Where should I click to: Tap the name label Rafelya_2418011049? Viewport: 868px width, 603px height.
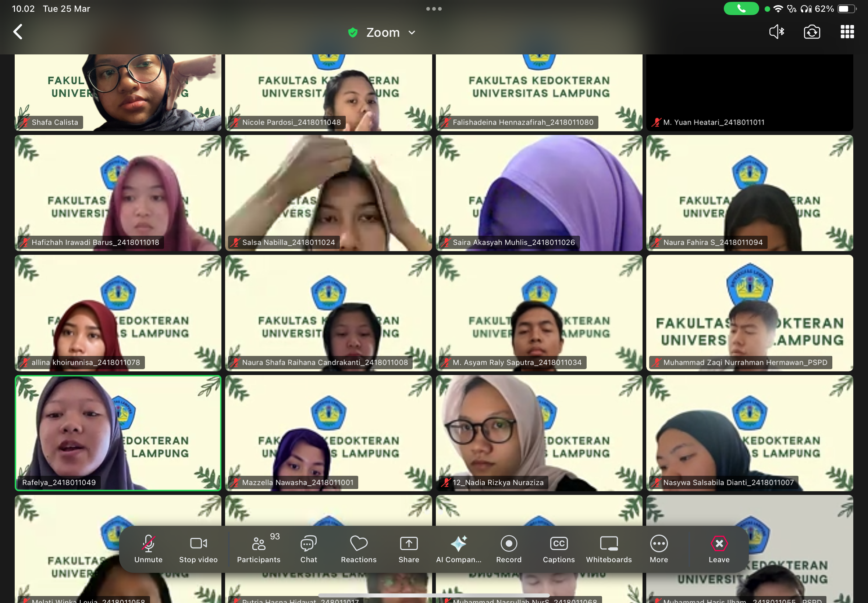click(x=59, y=482)
